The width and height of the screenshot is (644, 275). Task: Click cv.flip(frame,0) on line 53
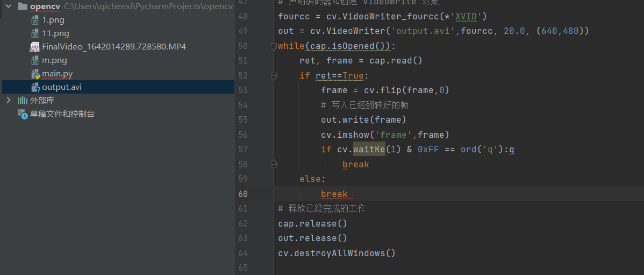click(x=406, y=90)
